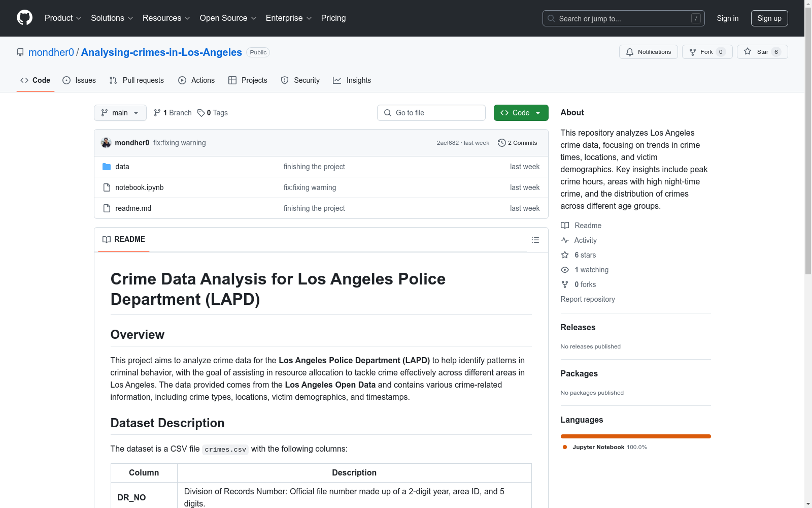Expand the Solutions menu
This screenshot has height=508, width=812.
[112, 18]
